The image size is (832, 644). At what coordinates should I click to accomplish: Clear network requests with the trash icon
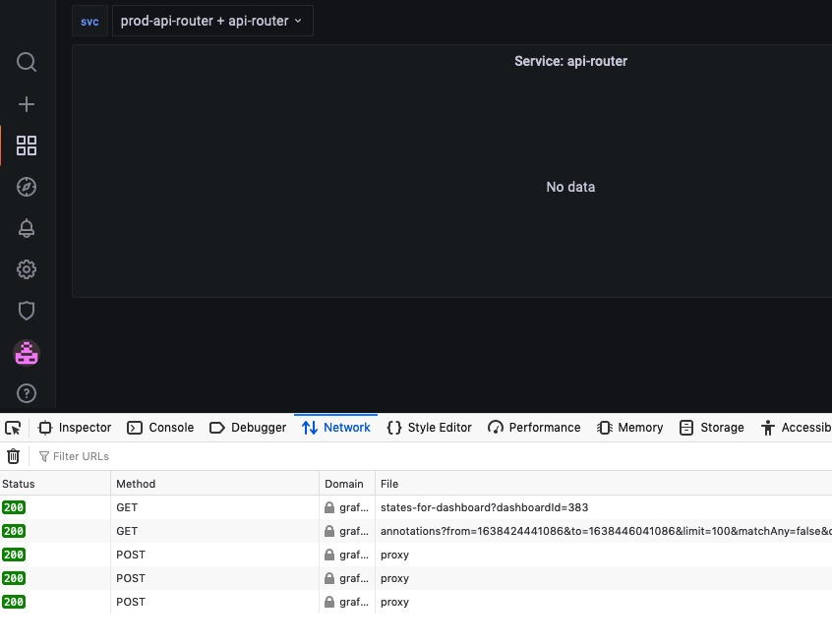point(13,455)
